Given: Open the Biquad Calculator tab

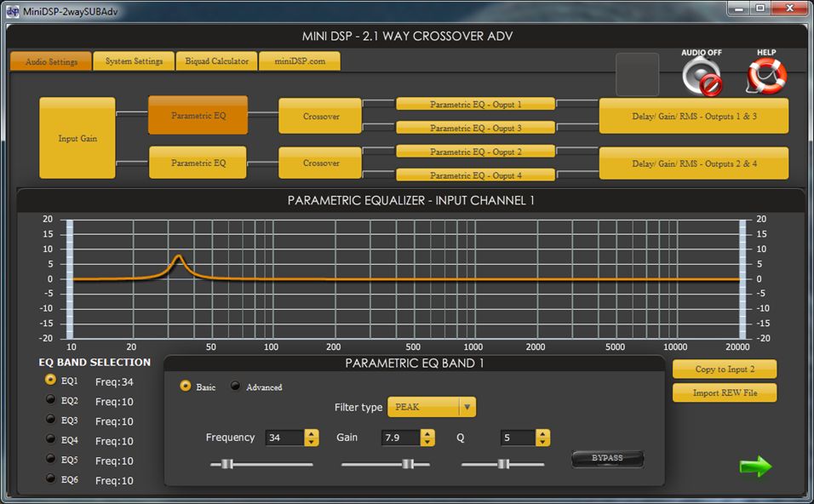Looking at the screenshot, I should pyautogui.click(x=217, y=60).
